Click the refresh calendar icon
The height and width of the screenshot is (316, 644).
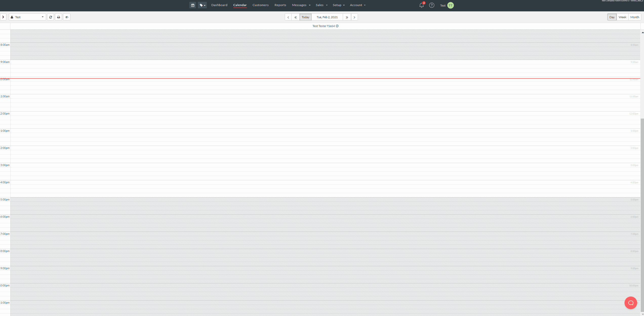point(51,17)
